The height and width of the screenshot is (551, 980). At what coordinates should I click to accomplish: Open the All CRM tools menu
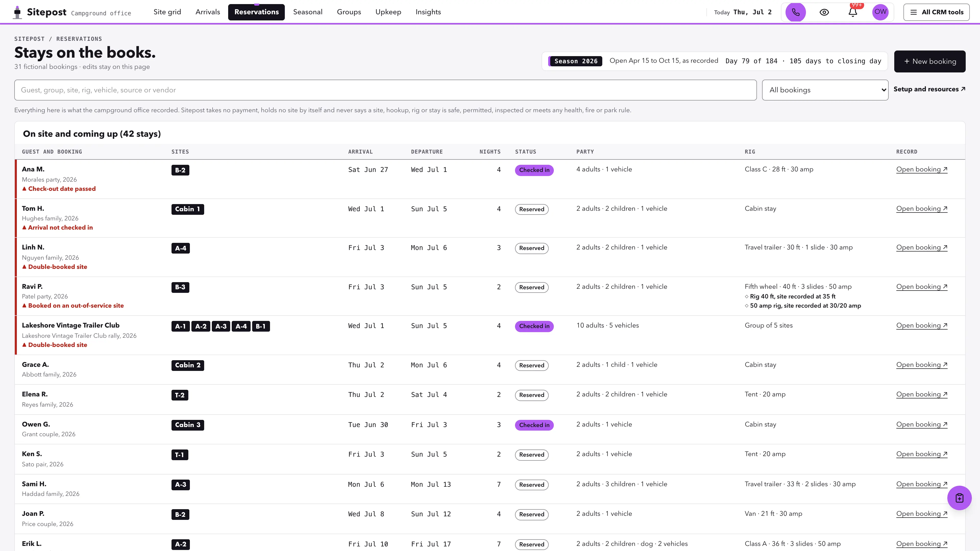point(936,12)
